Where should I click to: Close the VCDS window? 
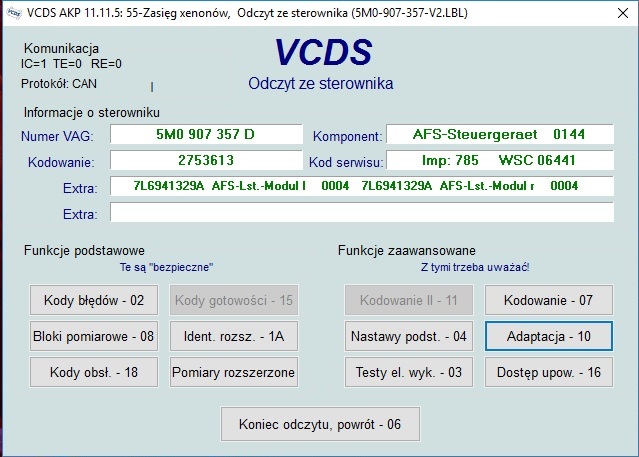point(623,13)
